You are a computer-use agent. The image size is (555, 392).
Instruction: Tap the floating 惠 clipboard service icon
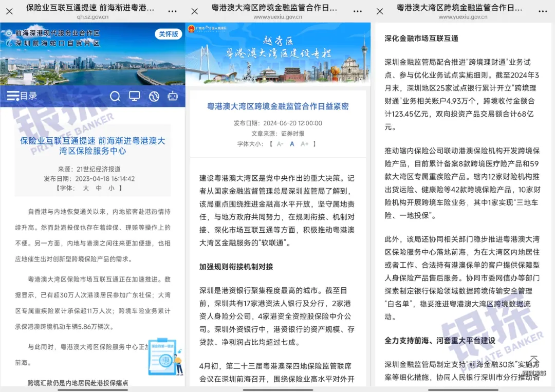click(x=166, y=357)
